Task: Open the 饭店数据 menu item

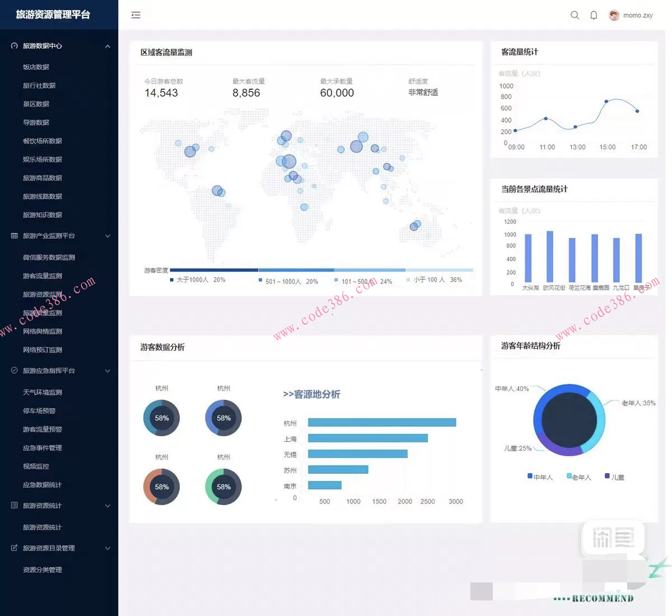Action: point(36,67)
